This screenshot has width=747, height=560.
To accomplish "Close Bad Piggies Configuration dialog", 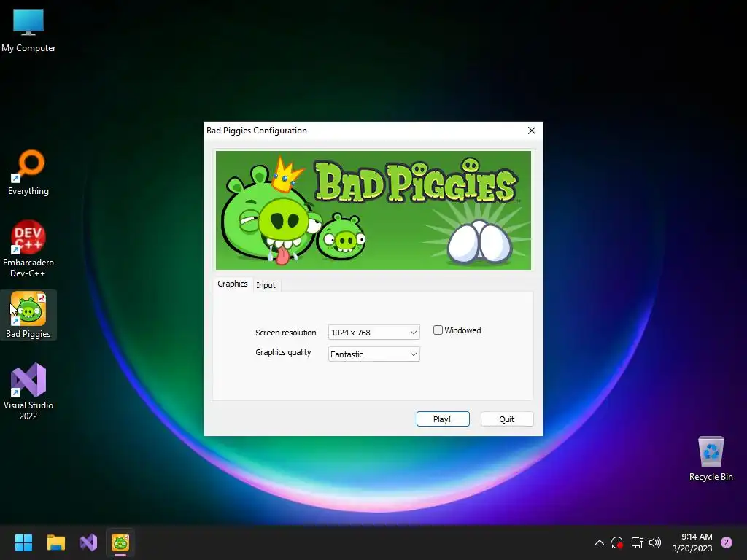I will click(x=532, y=131).
